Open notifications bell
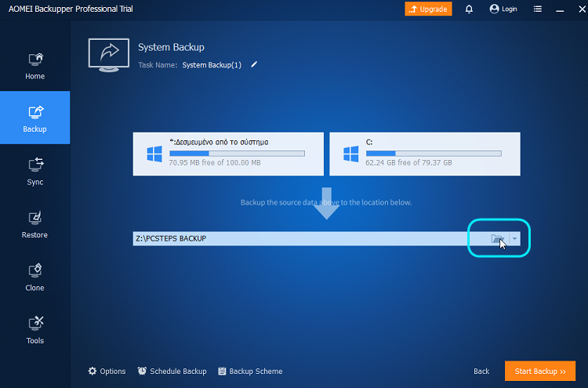588x388 pixels. point(469,9)
